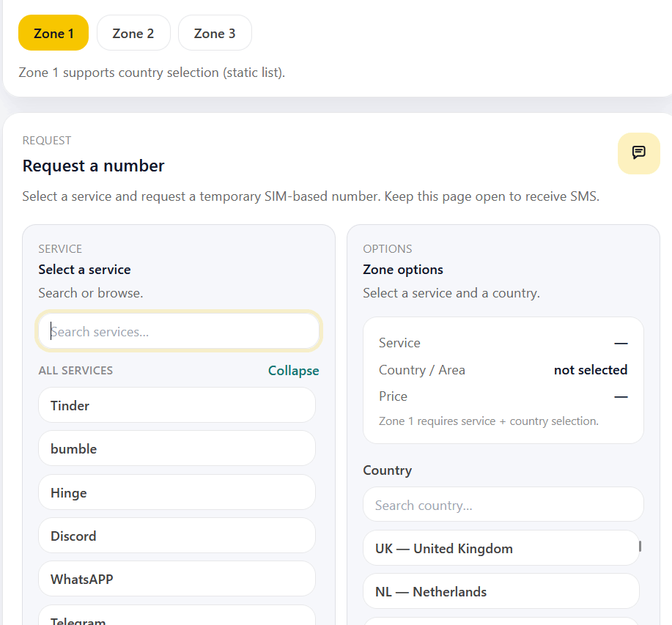
Task: Click 'Zone 1 requires service + country selection.' note
Action: 489,421
